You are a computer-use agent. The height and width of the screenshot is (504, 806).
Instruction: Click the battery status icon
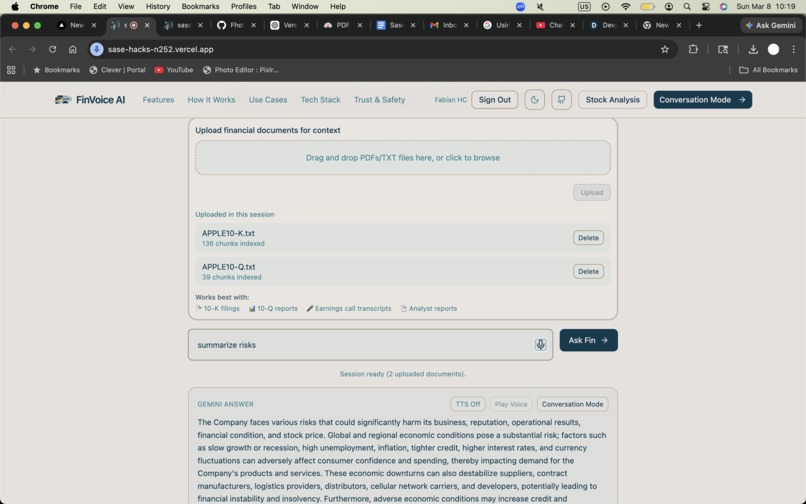pos(647,7)
